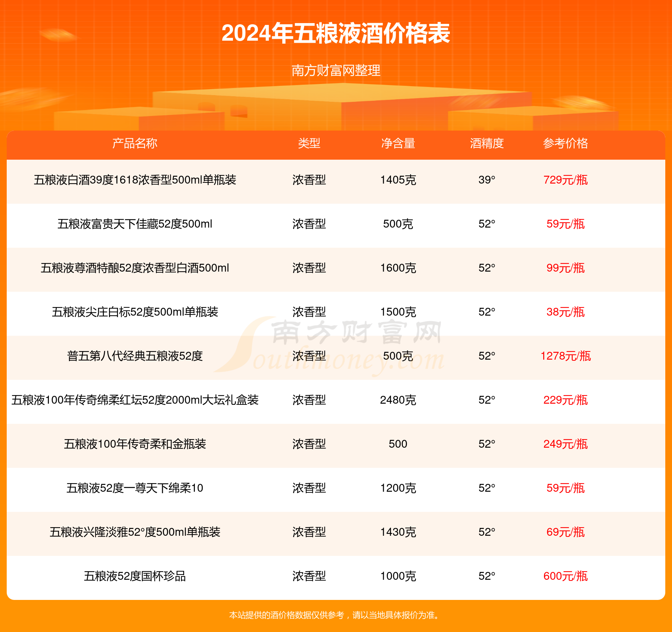Click 浓香型 in the 国杯珍品 row
The image size is (672, 632).
point(309,576)
